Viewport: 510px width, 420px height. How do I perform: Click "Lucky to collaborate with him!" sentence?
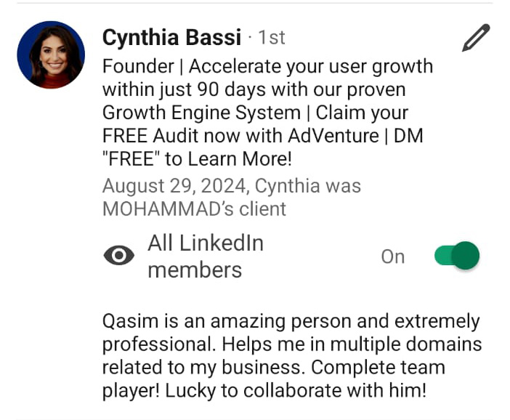tap(296, 390)
